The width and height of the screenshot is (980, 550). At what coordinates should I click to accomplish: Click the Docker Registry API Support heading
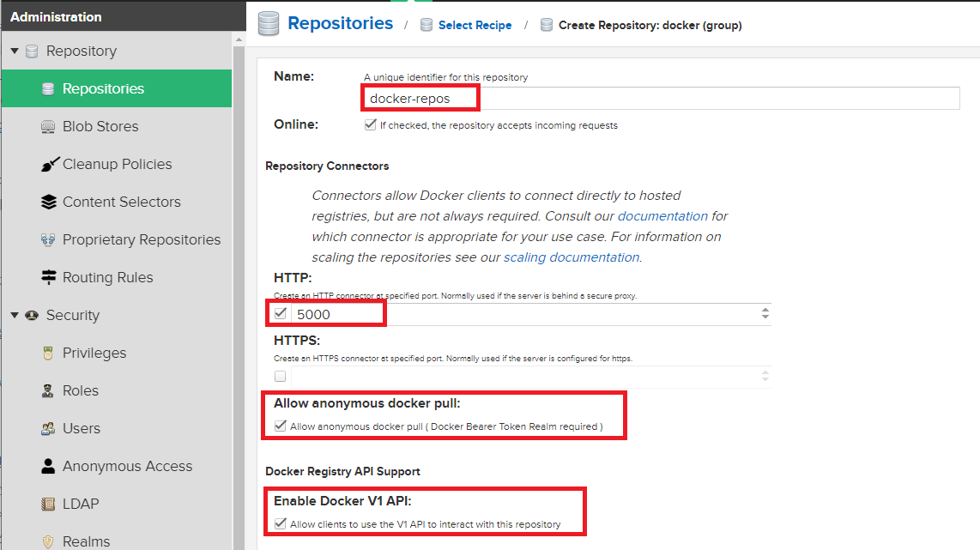click(342, 471)
